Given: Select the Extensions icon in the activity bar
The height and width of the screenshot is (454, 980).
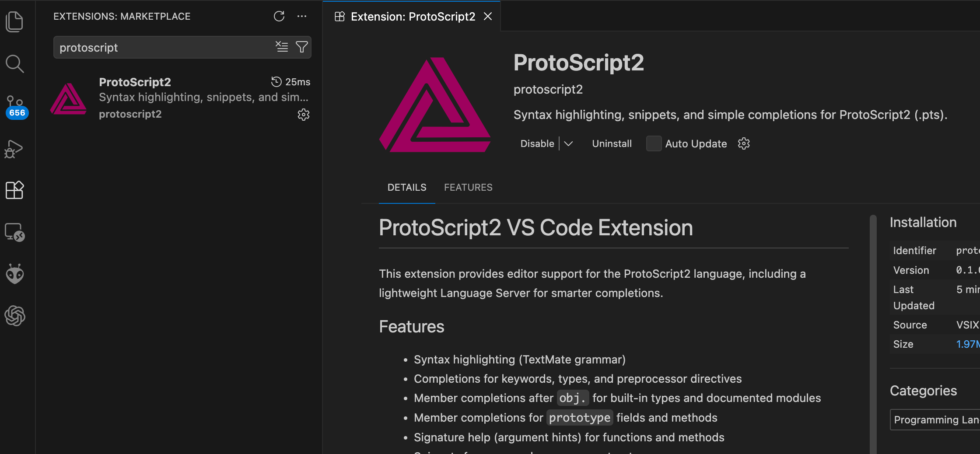Looking at the screenshot, I should (15, 190).
